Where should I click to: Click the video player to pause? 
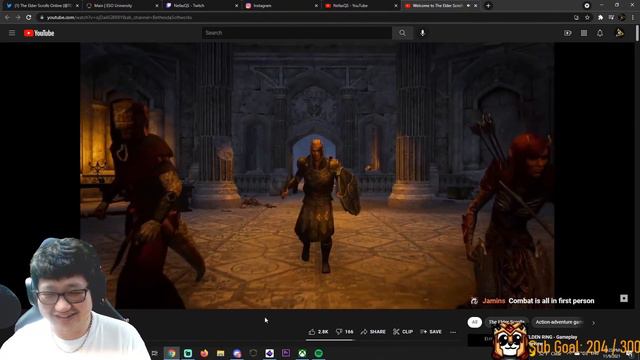point(317,176)
